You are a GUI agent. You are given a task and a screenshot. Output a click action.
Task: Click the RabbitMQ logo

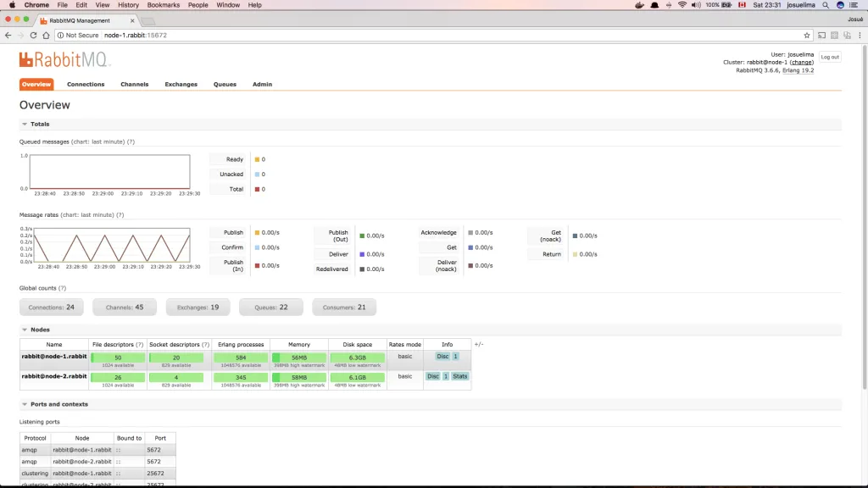pyautogui.click(x=64, y=59)
